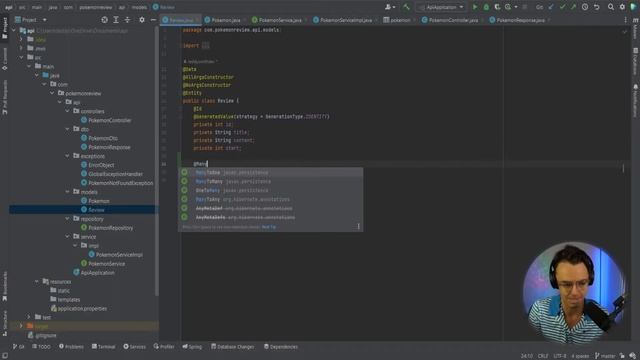The height and width of the screenshot is (360, 640).
Task: Build project with the hammer icon
Action: point(406,7)
